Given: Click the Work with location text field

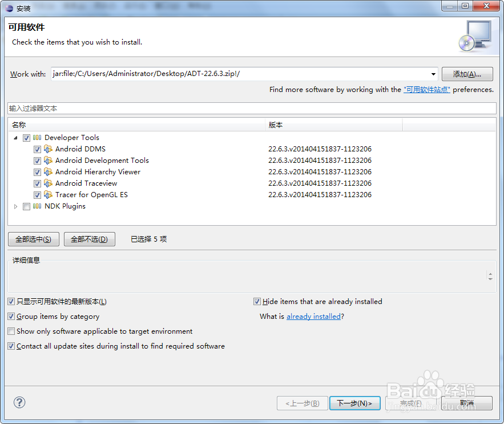Looking at the screenshot, I should (240, 74).
